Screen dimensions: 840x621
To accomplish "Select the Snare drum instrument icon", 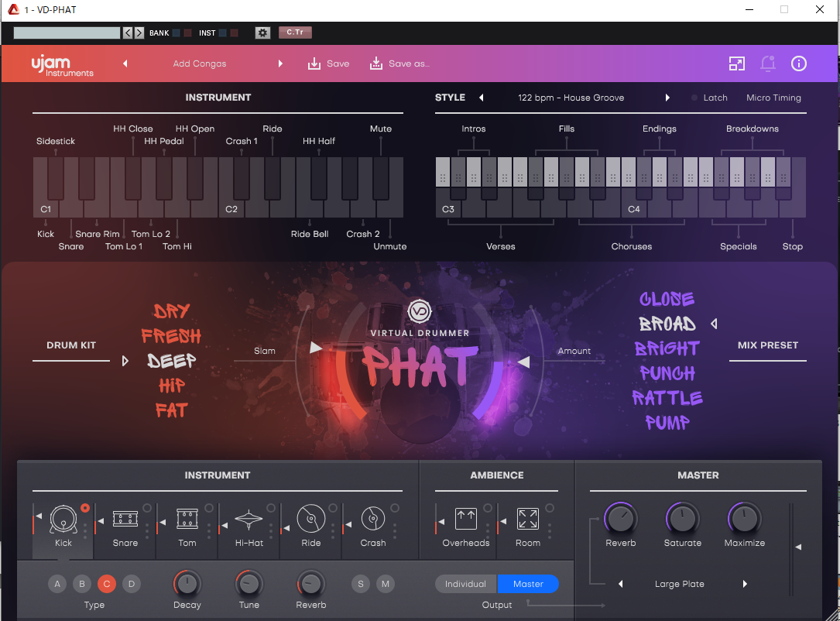I will pos(125,520).
